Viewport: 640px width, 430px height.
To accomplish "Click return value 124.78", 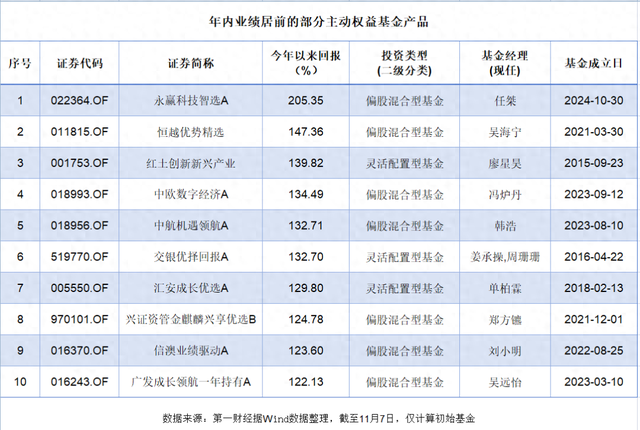I will click(306, 319).
